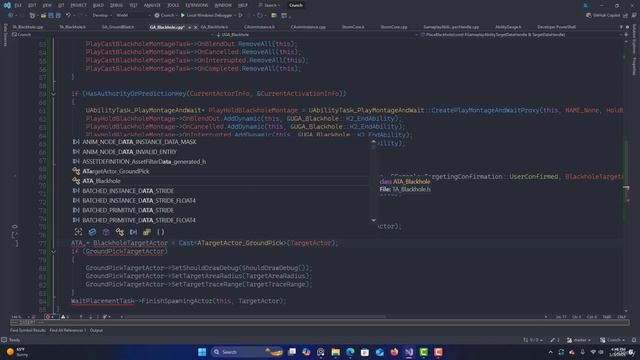Screen dimensions: 640x360
Task: Open the Tools menu
Action: pyautogui.click(x=173, y=5)
